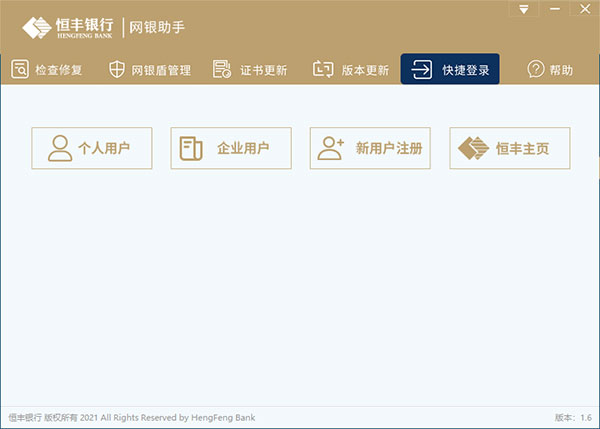Select the 快捷登录 tab
This screenshot has width=600, height=429.
pyautogui.click(x=450, y=69)
